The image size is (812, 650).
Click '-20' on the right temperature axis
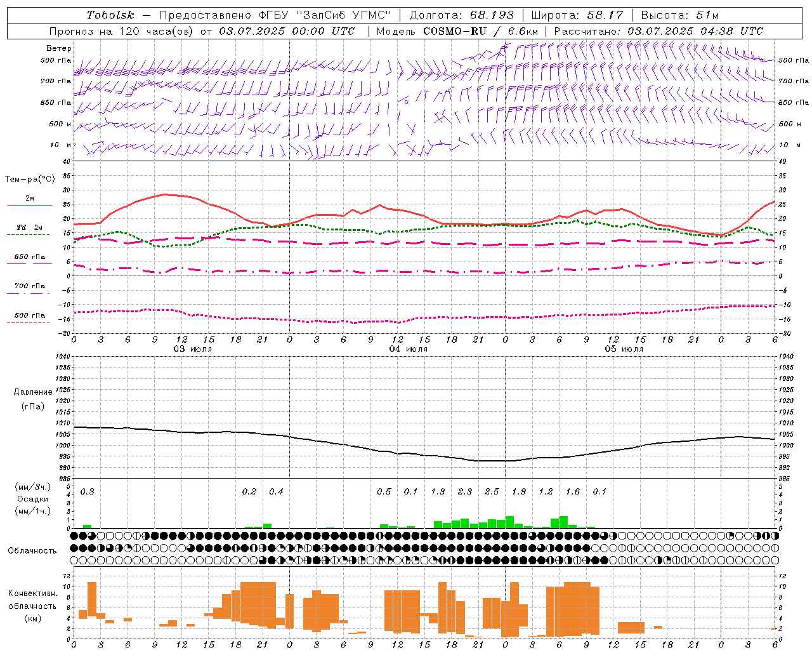pyautogui.click(x=784, y=333)
